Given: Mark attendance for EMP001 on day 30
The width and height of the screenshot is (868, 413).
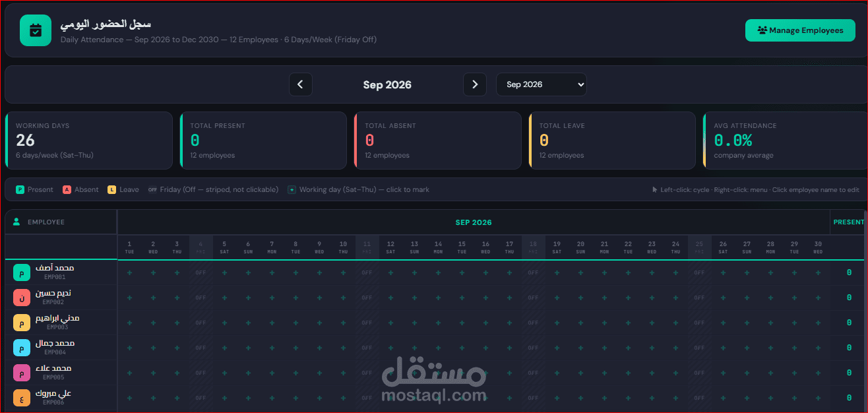Looking at the screenshot, I should tap(818, 272).
